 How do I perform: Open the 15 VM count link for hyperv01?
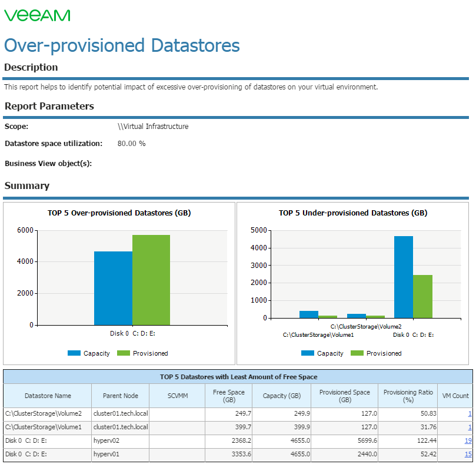[x=468, y=454]
